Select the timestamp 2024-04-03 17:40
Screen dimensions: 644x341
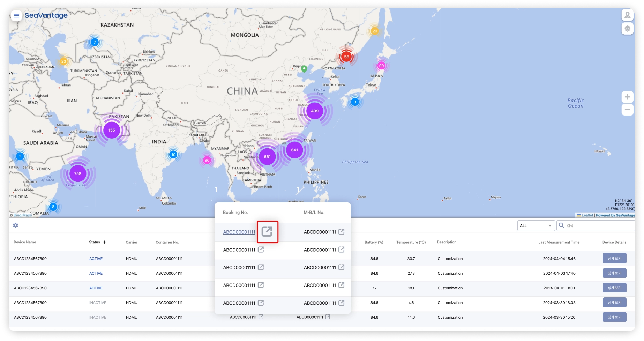(x=559, y=273)
